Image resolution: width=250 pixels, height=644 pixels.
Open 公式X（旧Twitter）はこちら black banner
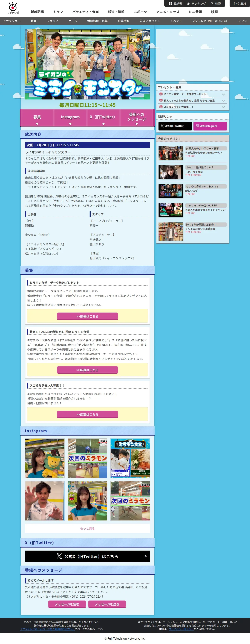coord(87,556)
